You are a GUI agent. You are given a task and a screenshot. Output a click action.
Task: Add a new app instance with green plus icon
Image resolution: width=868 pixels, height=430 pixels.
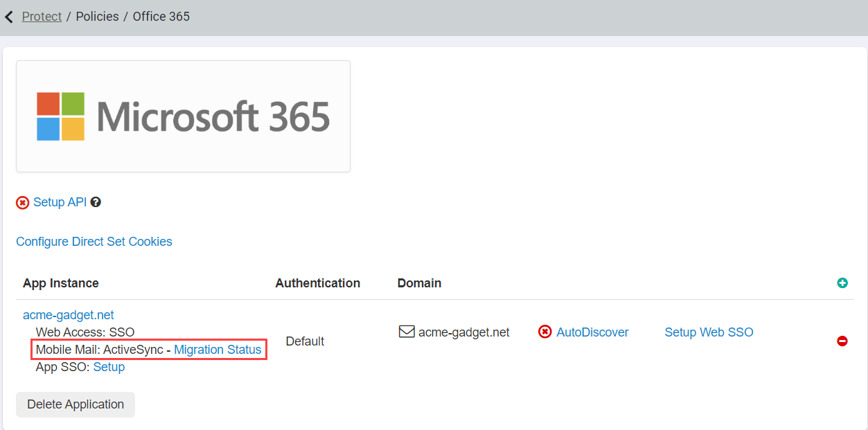pyautogui.click(x=842, y=283)
